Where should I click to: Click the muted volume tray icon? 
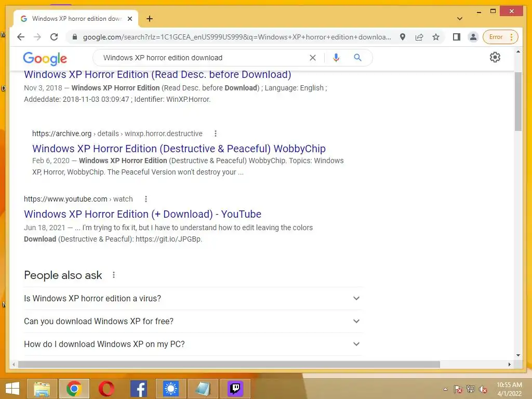(483, 389)
